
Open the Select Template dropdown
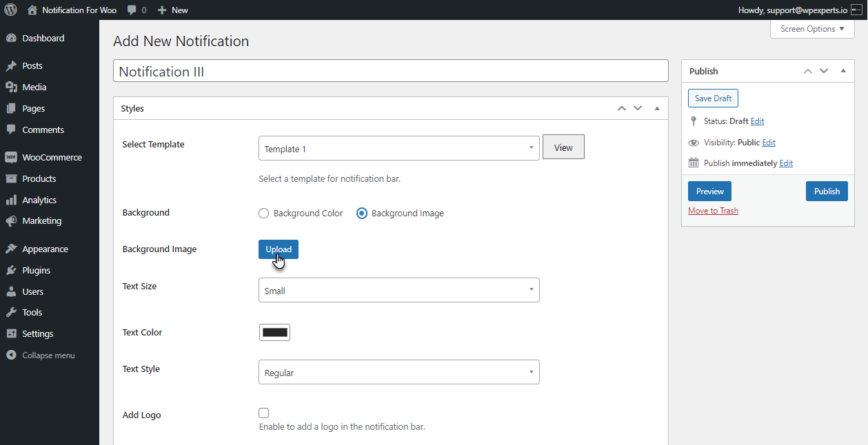(399, 148)
